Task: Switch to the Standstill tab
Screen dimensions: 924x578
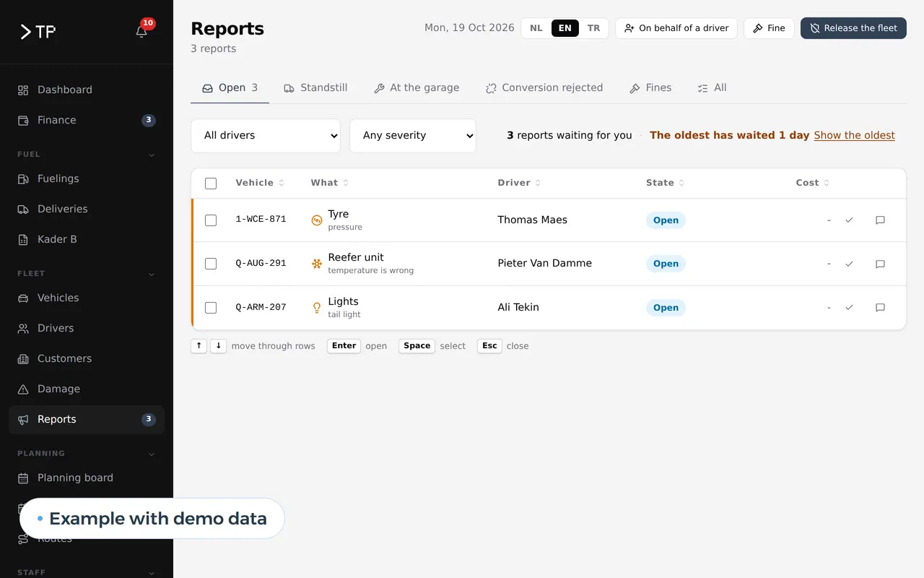Action: tap(315, 88)
